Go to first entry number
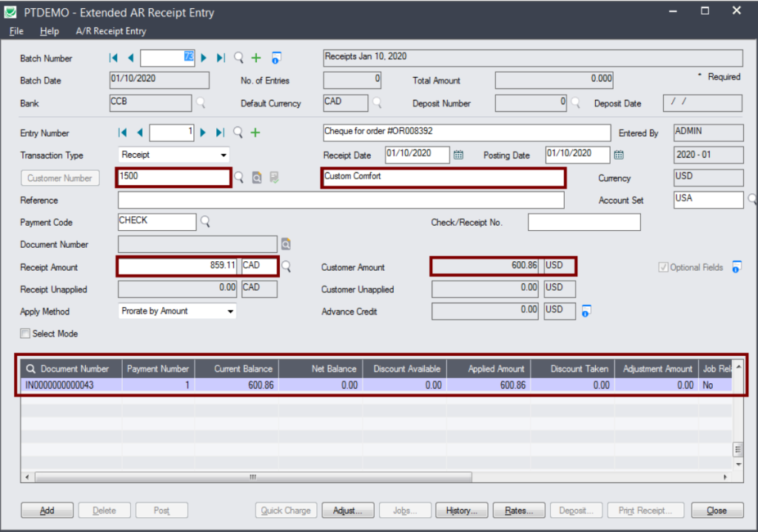 pyautogui.click(x=123, y=132)
